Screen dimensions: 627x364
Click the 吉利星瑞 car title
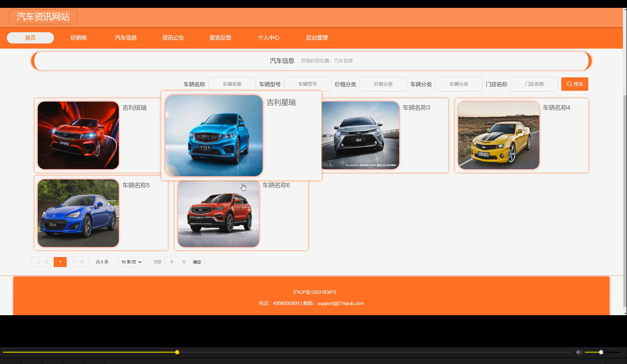tap(281, 102)
